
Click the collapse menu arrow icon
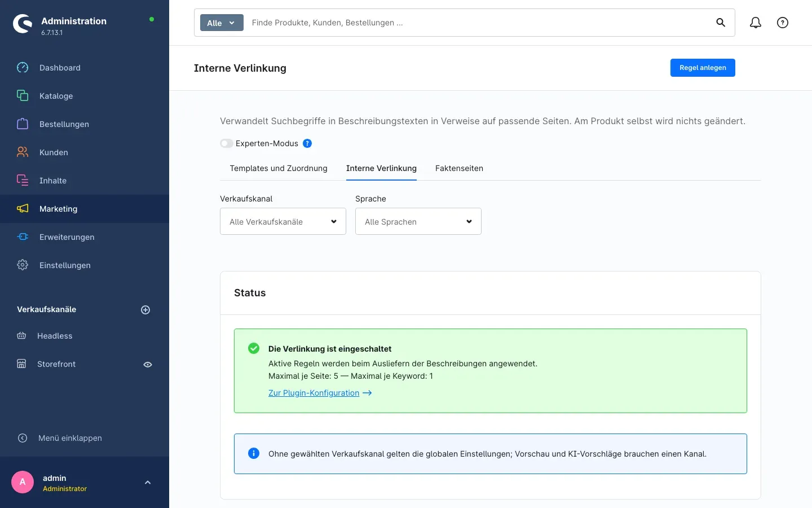(x=23, y=438)
